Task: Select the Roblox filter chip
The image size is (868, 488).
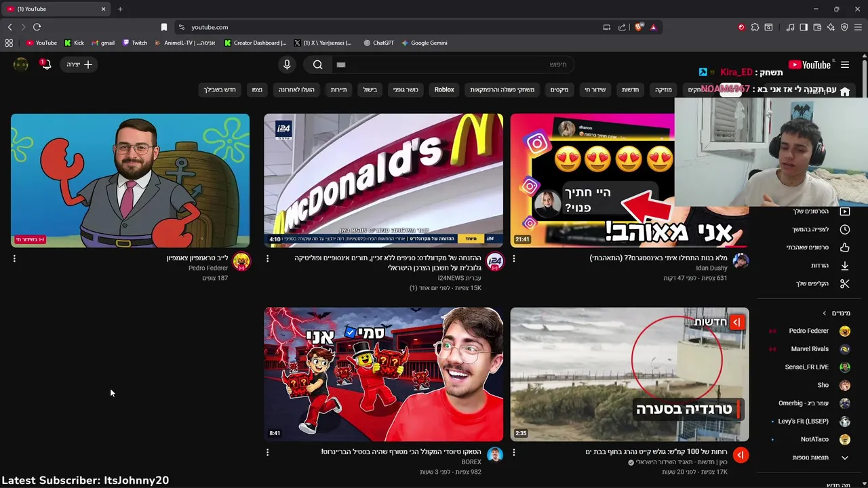Action: coord(444,89)
